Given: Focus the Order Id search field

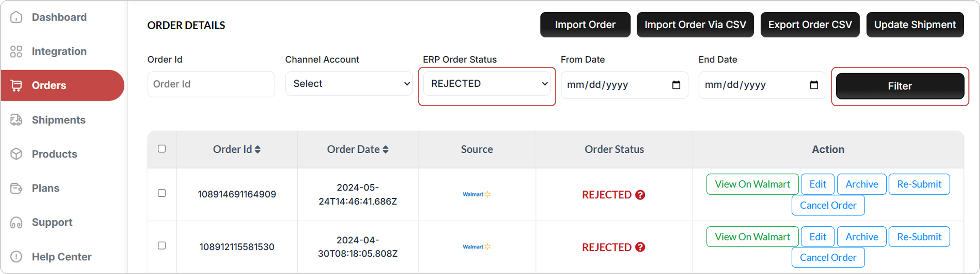Looking at the screenshot, I should pyautogui.click(x=211, y=84).
